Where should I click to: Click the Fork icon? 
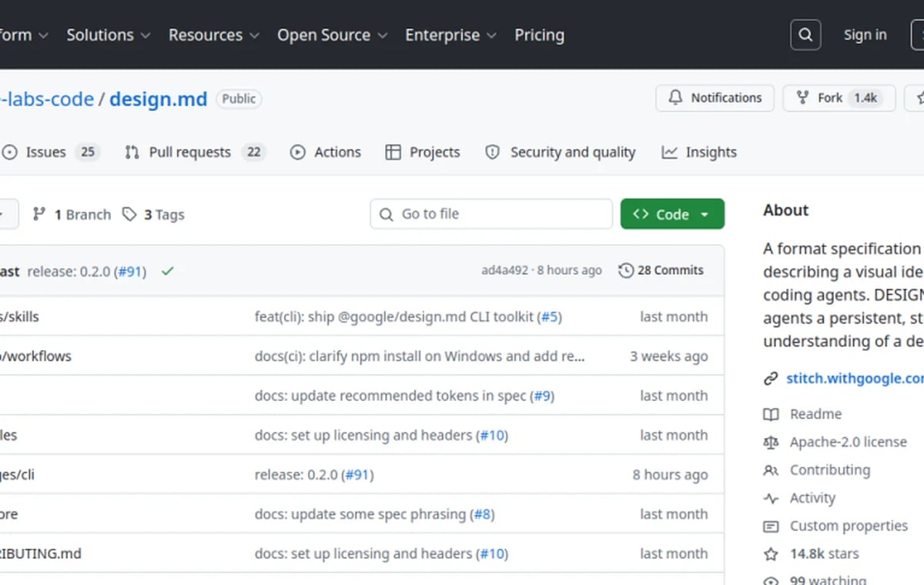point(803,98)
